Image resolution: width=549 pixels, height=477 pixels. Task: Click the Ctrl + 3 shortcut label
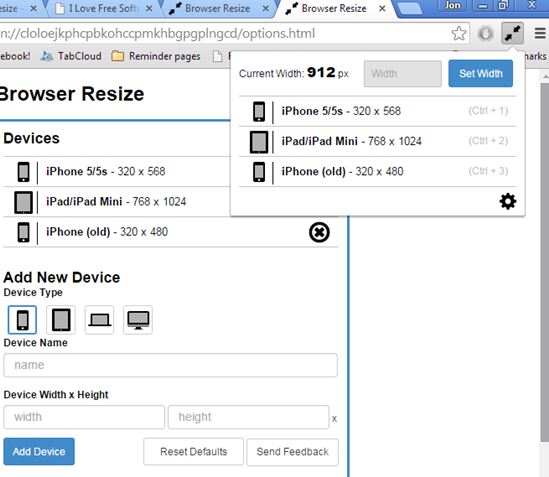488,171
